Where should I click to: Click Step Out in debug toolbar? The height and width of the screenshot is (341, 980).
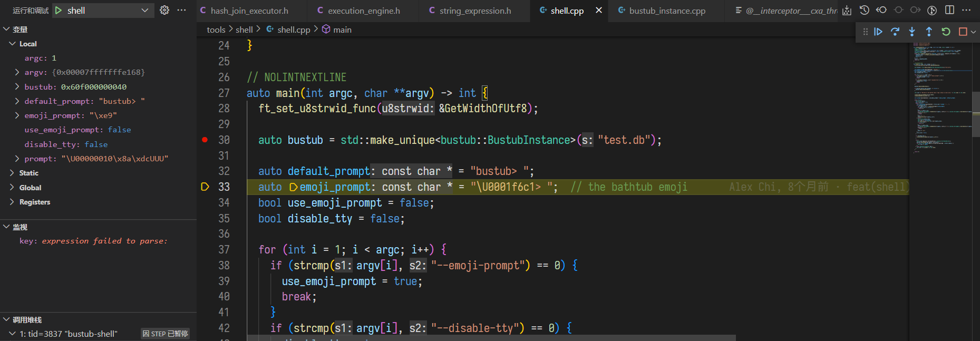tap(929, 32)
